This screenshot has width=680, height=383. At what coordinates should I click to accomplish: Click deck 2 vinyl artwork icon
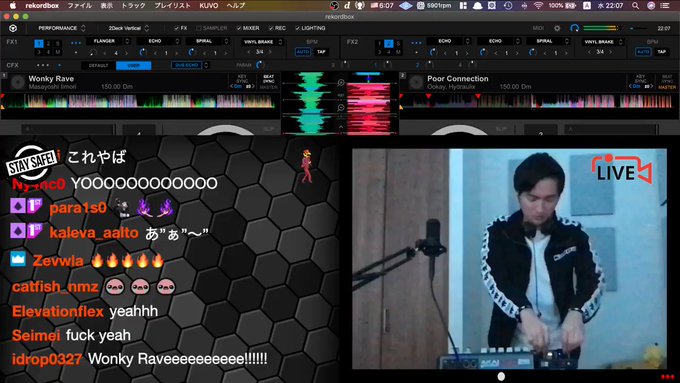416,82
